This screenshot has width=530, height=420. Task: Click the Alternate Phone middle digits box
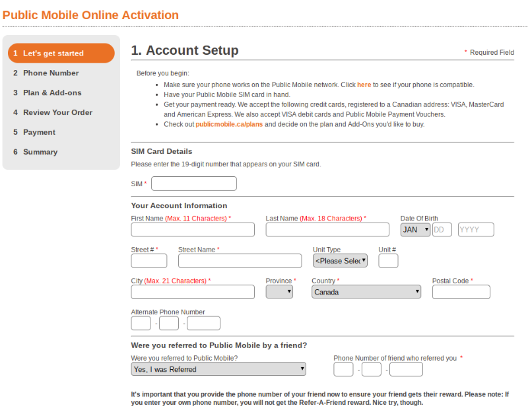pos(169,324)
